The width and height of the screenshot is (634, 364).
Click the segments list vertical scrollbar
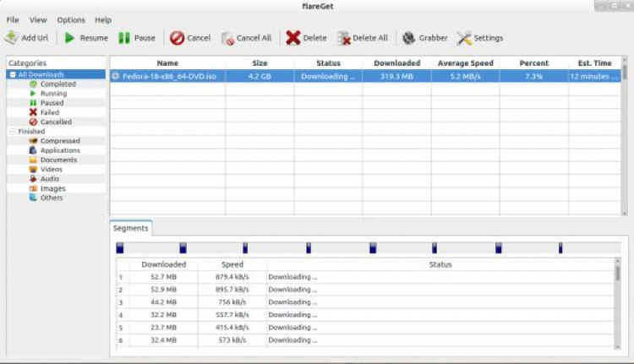pyautogui.click(x=617, y=274)
